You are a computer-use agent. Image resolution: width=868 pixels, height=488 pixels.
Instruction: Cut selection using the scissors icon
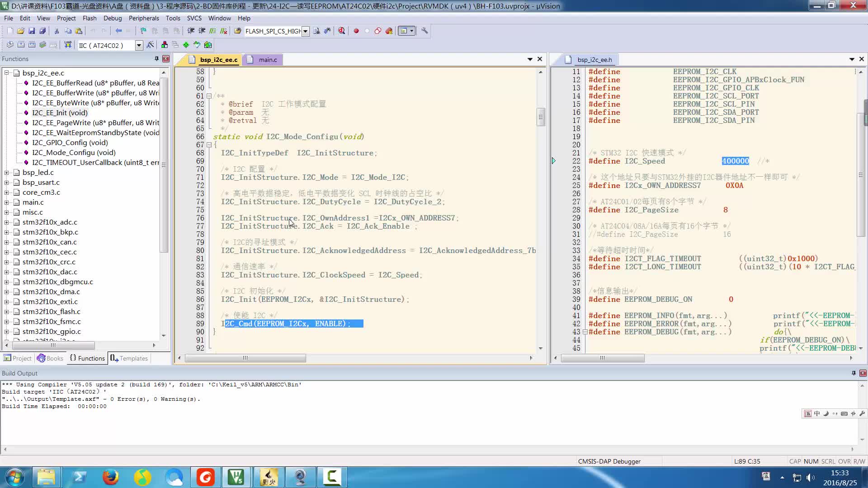pos(57,31)
